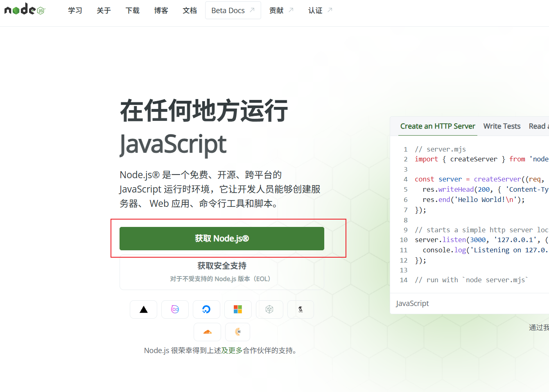Open the Cloudflare orange cloud logo
Screen dimensions: 549x392
[x=208, y=332]
